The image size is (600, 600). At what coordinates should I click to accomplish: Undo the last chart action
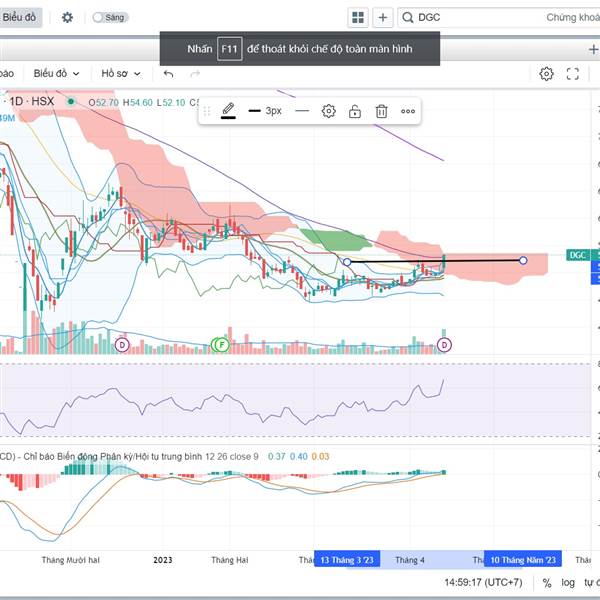coord(168,73)
